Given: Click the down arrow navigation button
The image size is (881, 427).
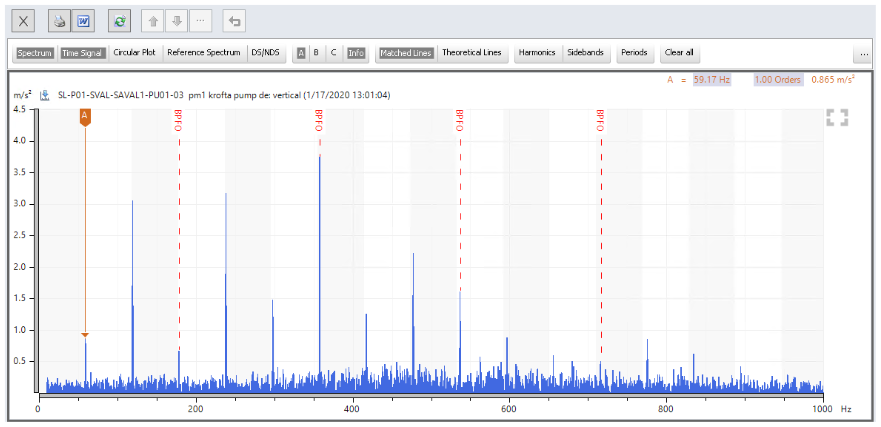Looking at the screenshot, I should 177,20.
